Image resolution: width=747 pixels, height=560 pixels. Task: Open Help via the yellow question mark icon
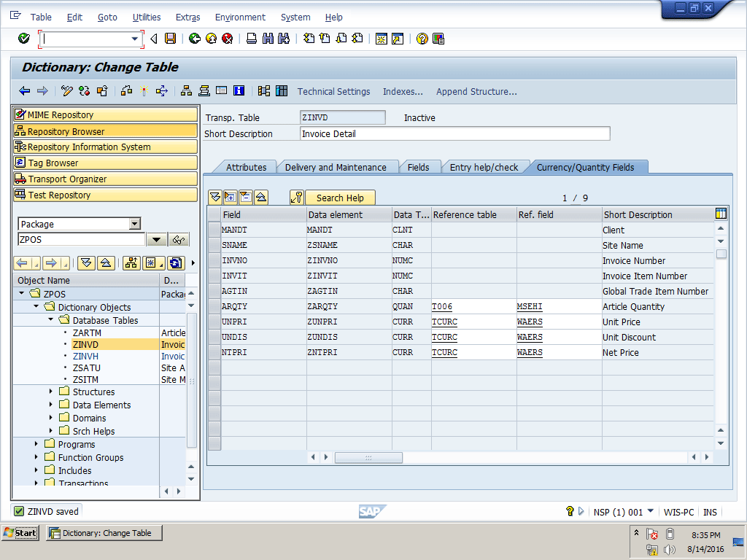click(x=422, y=39)
